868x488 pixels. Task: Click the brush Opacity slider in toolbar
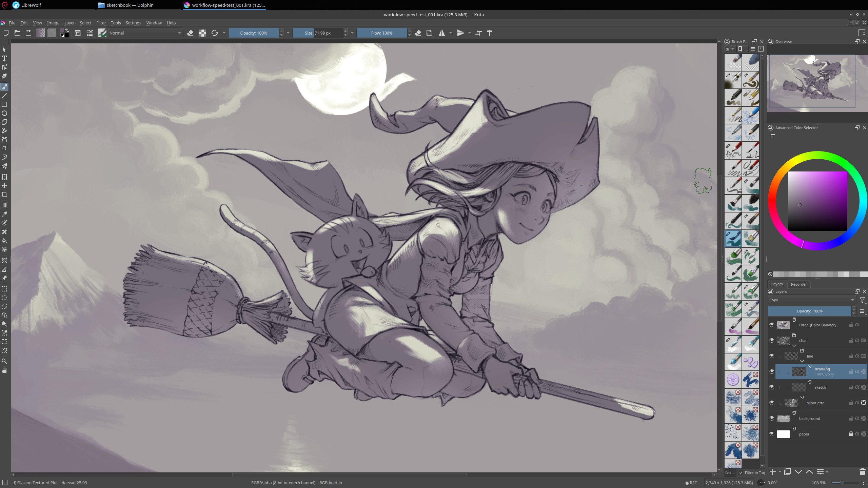click(x=254, y=33)
